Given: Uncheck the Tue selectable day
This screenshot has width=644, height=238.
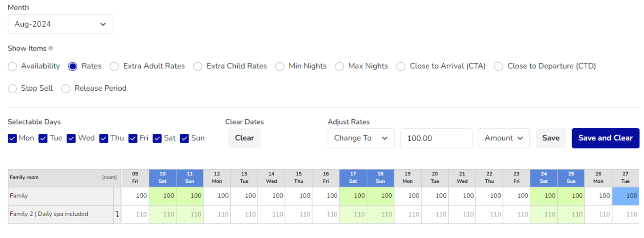Looking at the screenshot, I should click(43, 138).
